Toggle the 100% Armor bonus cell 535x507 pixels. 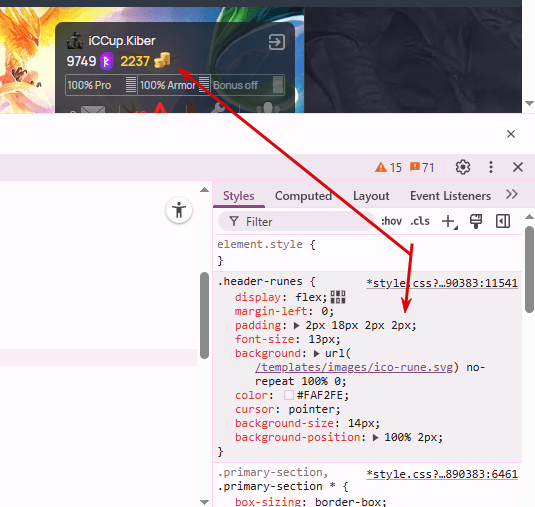[174, 85]
